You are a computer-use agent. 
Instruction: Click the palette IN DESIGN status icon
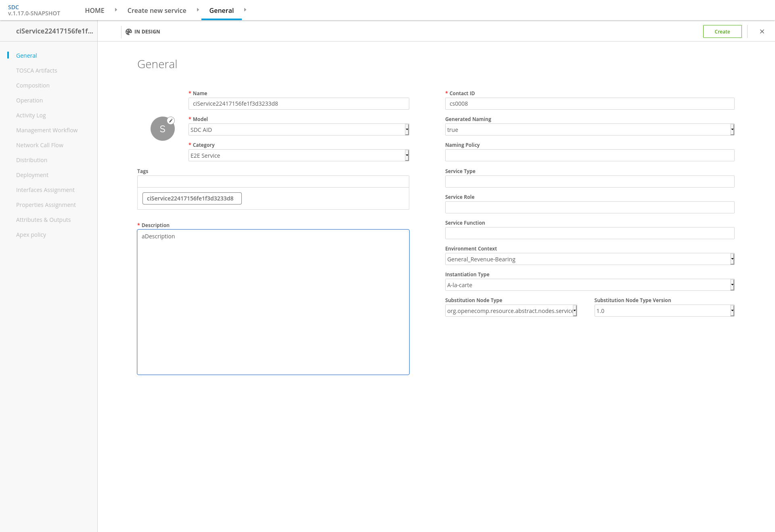(129, 31)
